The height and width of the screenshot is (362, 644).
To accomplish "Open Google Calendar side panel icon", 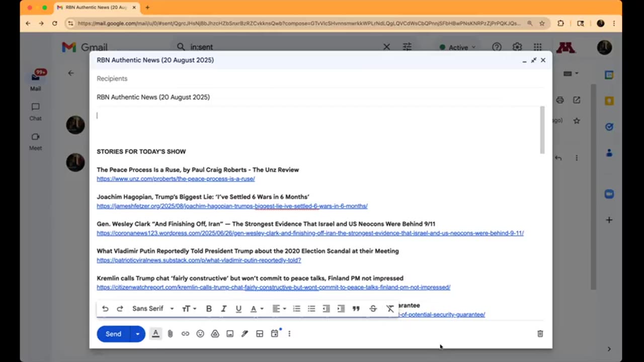I will [x=609, y=75].
